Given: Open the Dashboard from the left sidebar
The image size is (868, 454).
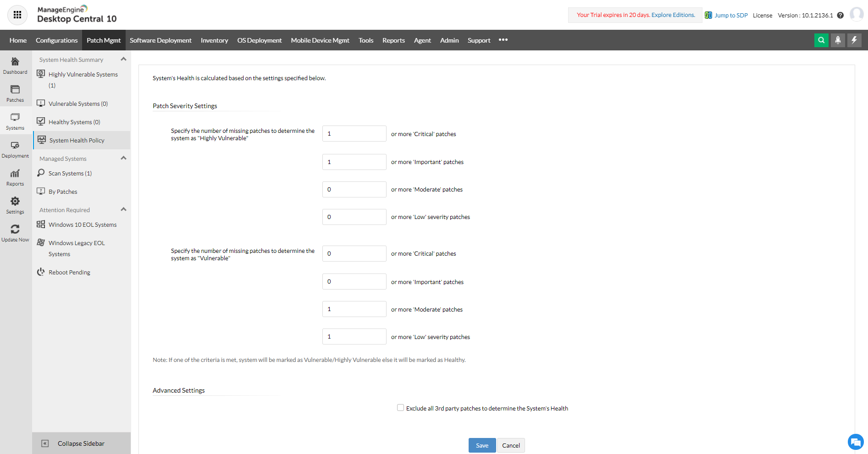Looking at the screenshot, I should point(15,65).
